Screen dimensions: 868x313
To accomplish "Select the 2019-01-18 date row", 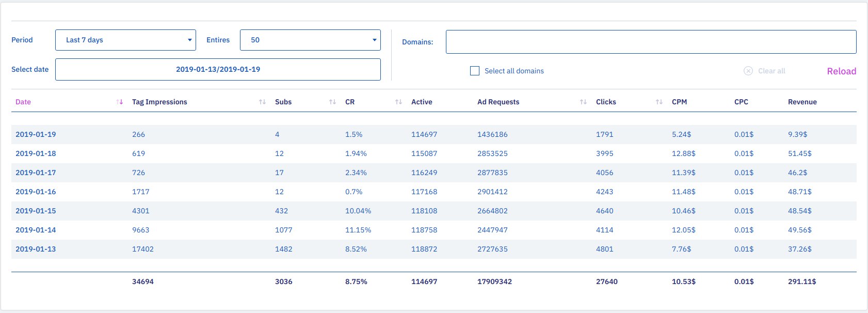I will tap(434, 153).
